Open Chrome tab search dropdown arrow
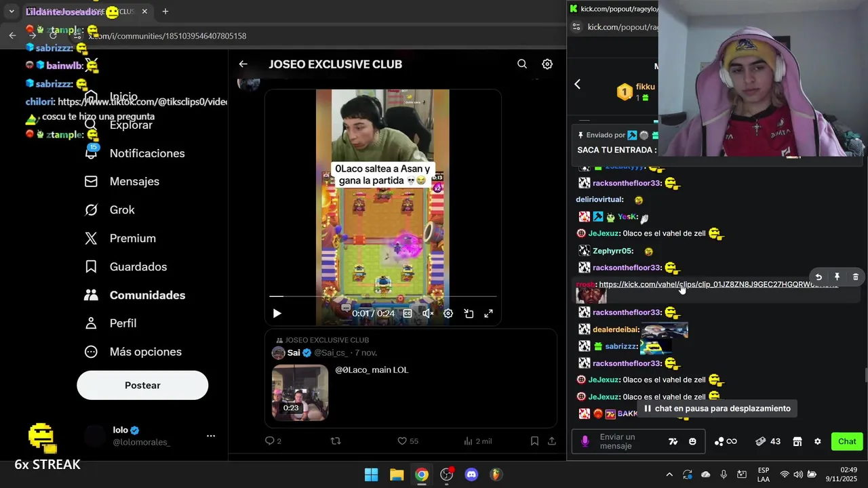This screenshot has height=488, width=868. 12,12
